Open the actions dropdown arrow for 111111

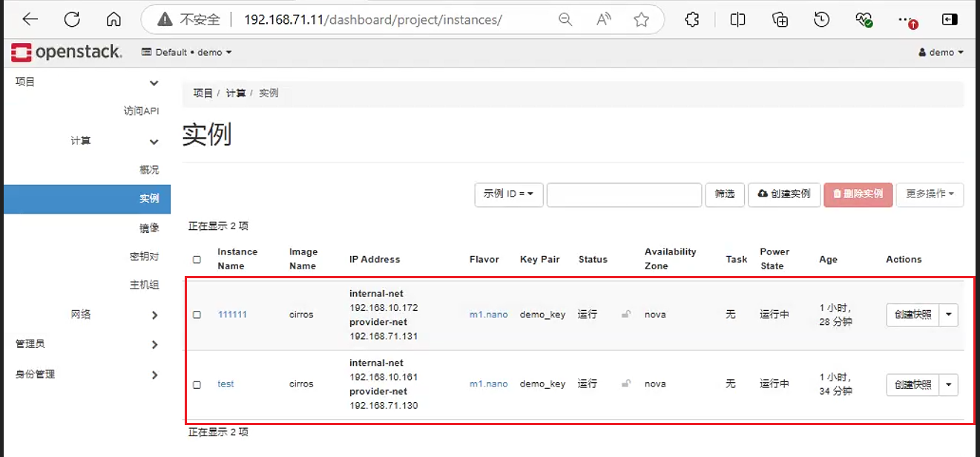[x=949, y=315]
